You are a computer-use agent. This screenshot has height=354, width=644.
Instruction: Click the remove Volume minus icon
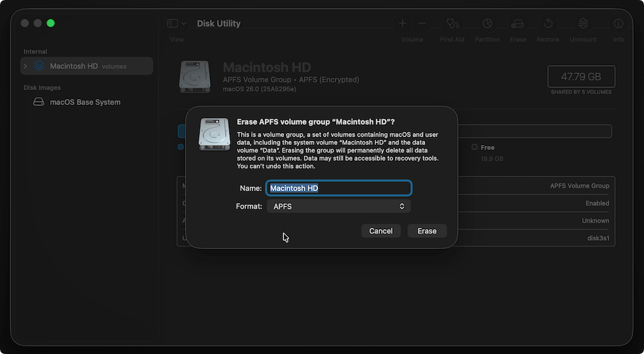pos(422,23)
